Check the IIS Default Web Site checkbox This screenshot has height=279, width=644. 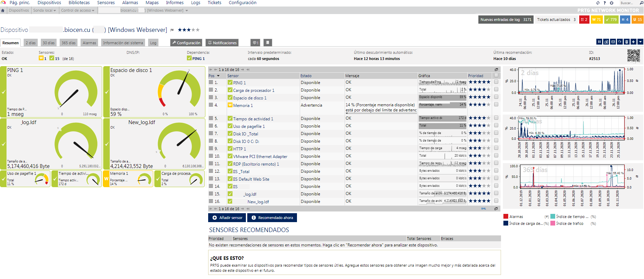pyautogui.click(x=496, y=178)
